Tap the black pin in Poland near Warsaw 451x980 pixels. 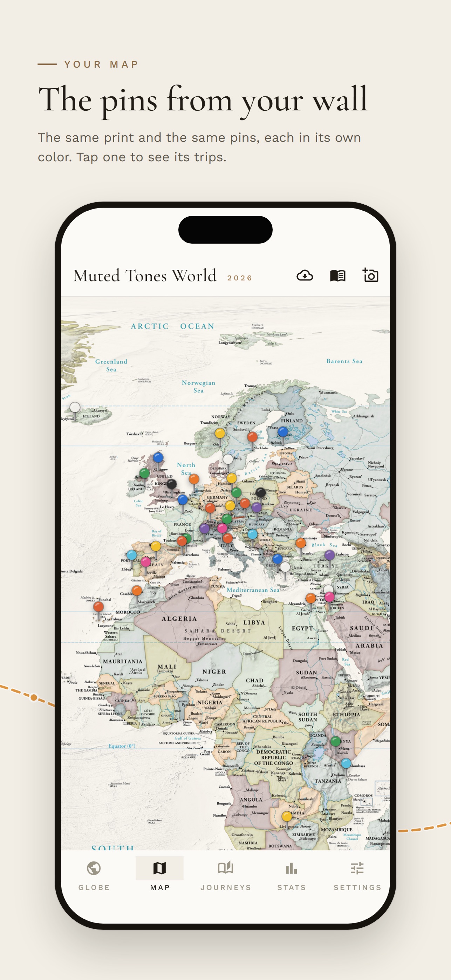[x=260, y=493]
